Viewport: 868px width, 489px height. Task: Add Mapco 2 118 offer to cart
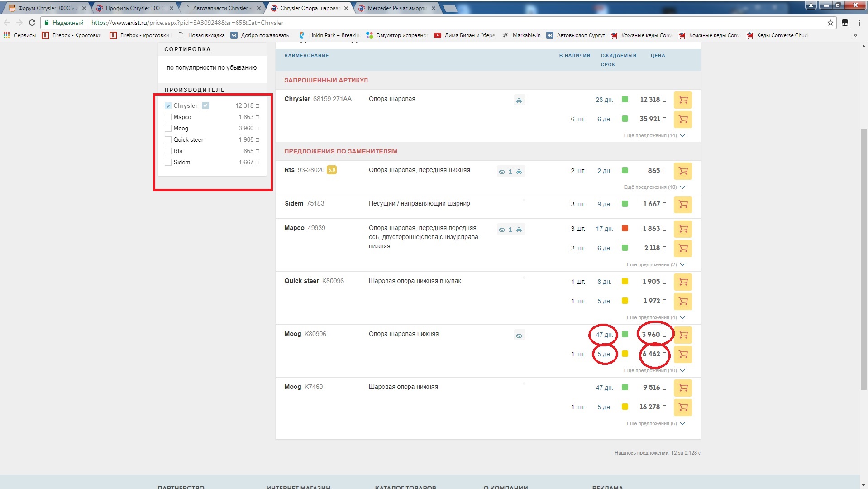coord(683,249)
